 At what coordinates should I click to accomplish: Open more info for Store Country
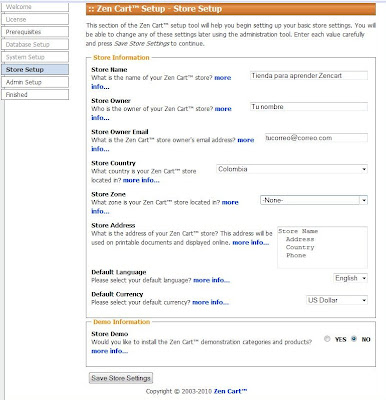[x=141, y=180]
